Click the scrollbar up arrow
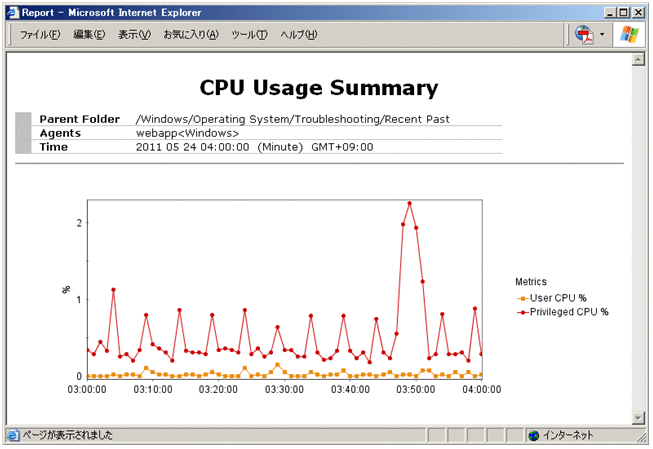This screenshot has width=653, height=449. click(638, 60)
